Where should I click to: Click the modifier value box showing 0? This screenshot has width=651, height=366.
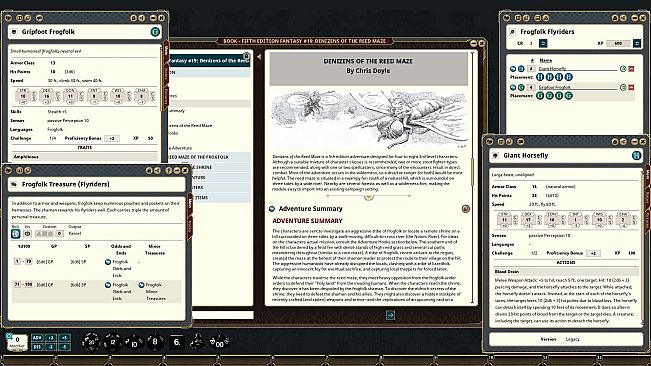(17, 342)
